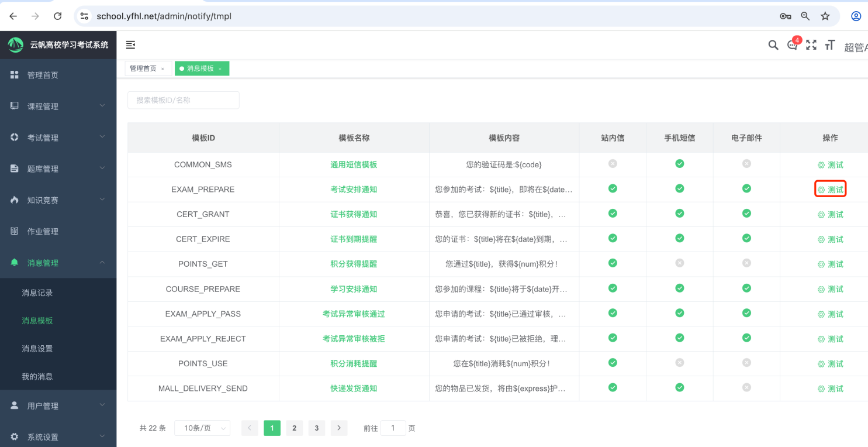Go to page 3 of templates
The height and width of the screenshot is (447, 868).
316,428
